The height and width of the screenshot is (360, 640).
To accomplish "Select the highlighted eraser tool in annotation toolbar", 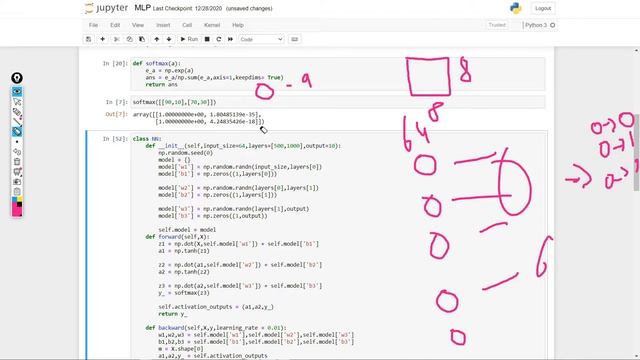I will click(x=17, y=131).
